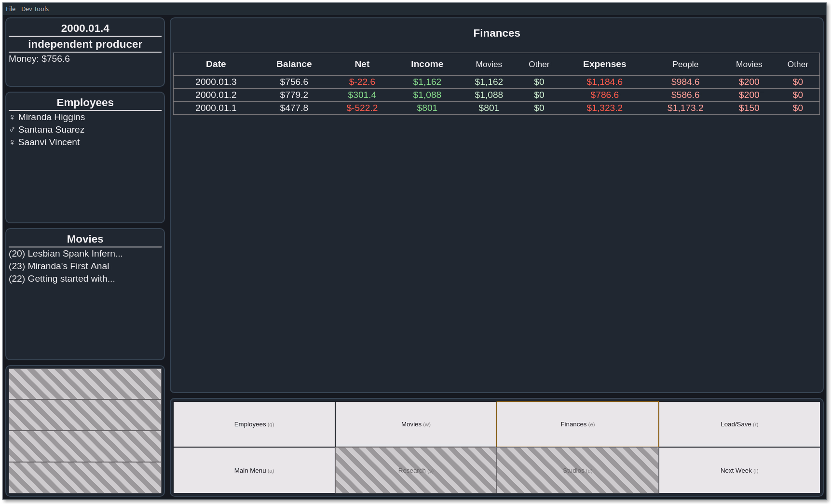Select employee Saanvi Vincent
The width and height of the screenshot is (831, 504).
49,142
